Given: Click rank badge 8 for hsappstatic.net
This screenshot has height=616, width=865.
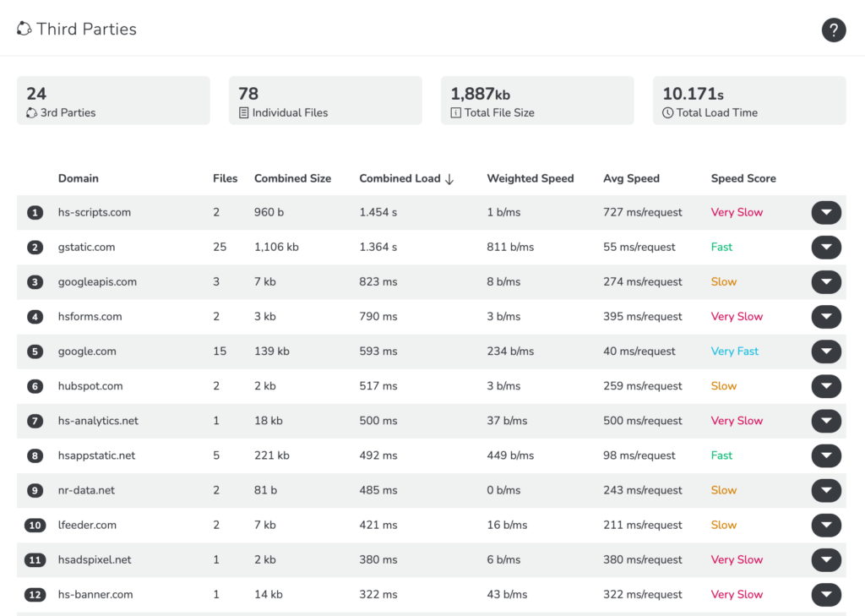Looking at the screenshot, I should (x=35, y=456).
